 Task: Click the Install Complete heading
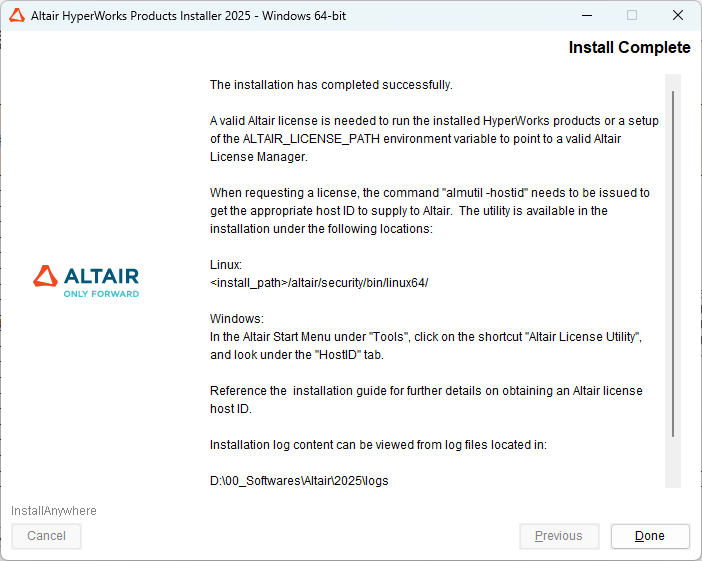click(x=629, y=48)
